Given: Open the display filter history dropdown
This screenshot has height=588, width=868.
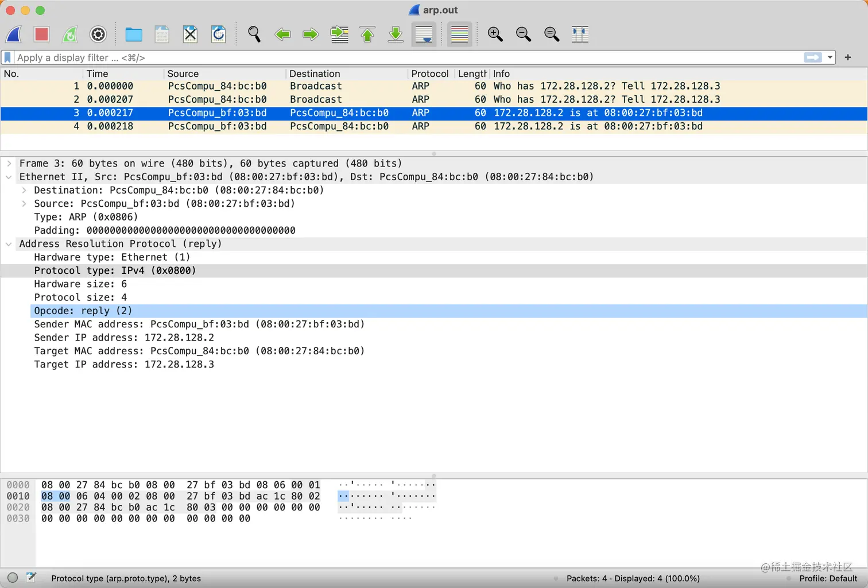Looking at the screenshot, I should (830, 57).
